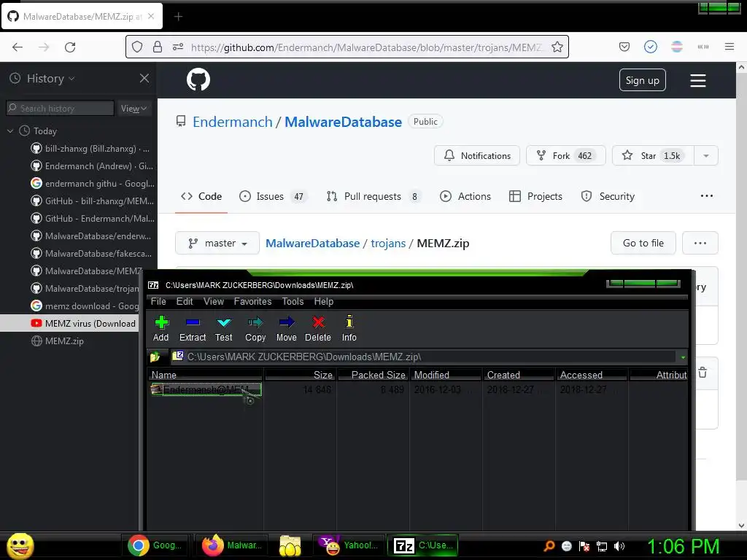Open the master branch dropdown
Screen dimensions: 747x560
pos(217,243)
